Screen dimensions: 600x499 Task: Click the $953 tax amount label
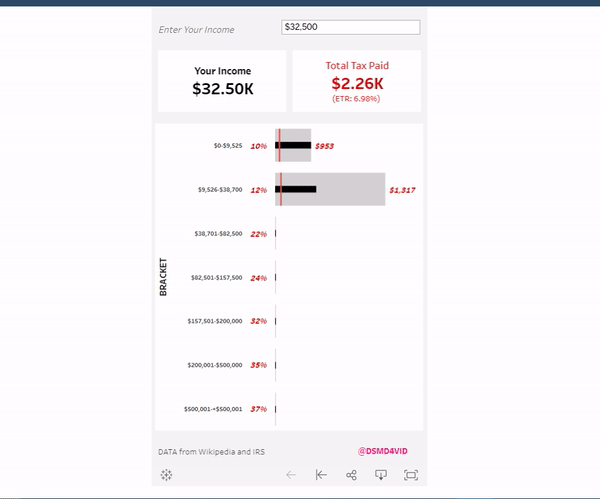(x=324, y=146)
